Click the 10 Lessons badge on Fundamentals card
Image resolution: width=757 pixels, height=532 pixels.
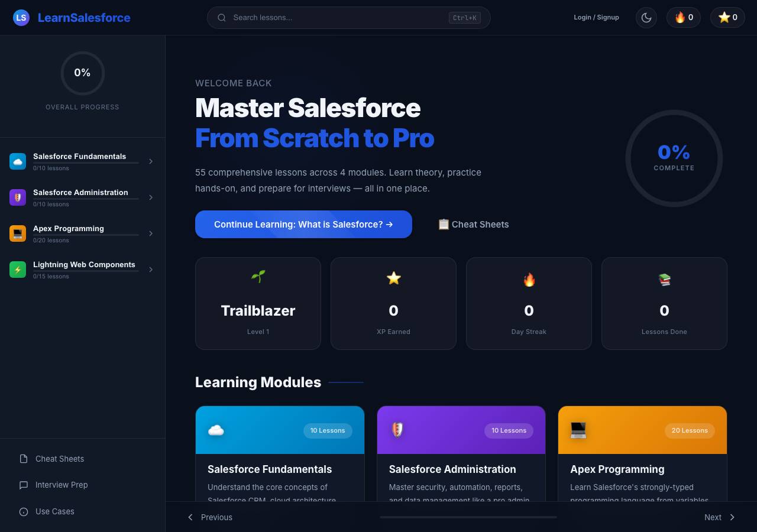coord(328,430)
